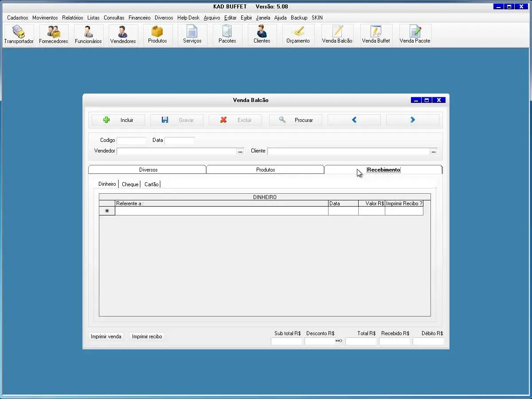Click the Codigo input field
The width and height of the screenshot is (532, 399).
(131, 141)
